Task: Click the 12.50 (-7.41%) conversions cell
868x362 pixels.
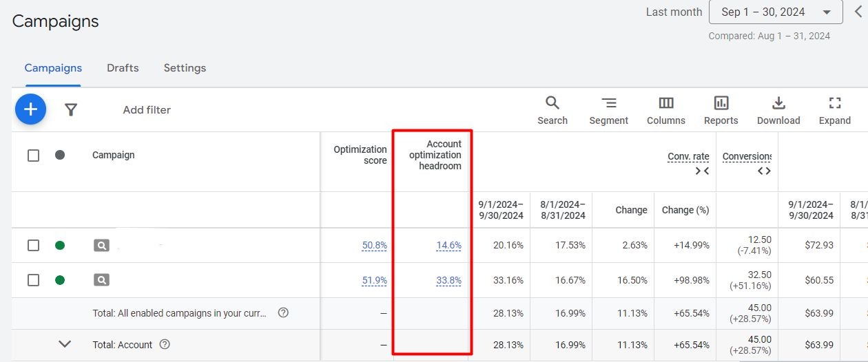Action: (x=755, y=245)
